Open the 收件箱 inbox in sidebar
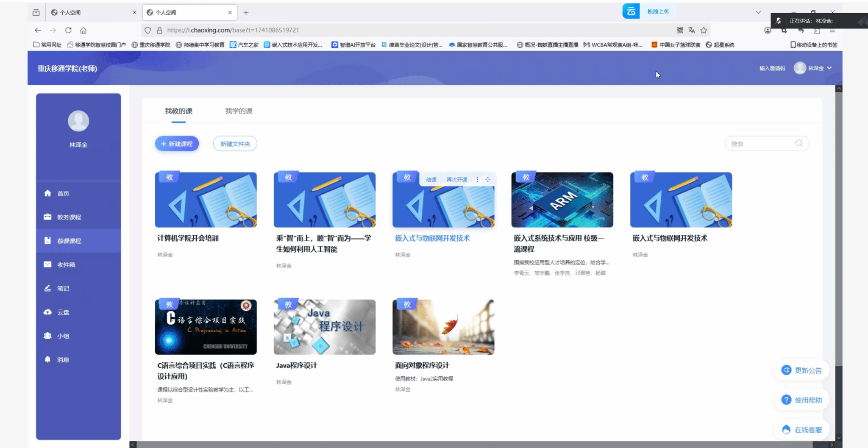 (66, 264)
